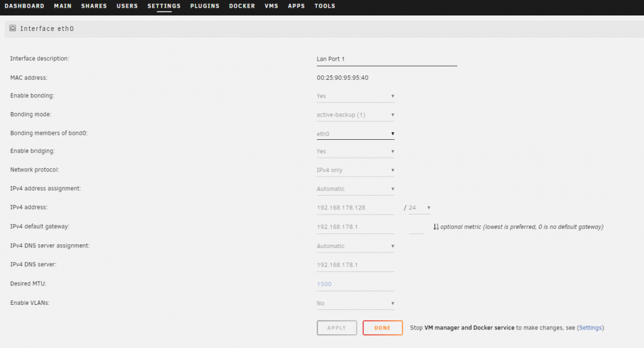The height and width of the screenshot is (348, 644).
Task: Expand the Bonding mode dropdown
Action: click(x=355, y=115)
